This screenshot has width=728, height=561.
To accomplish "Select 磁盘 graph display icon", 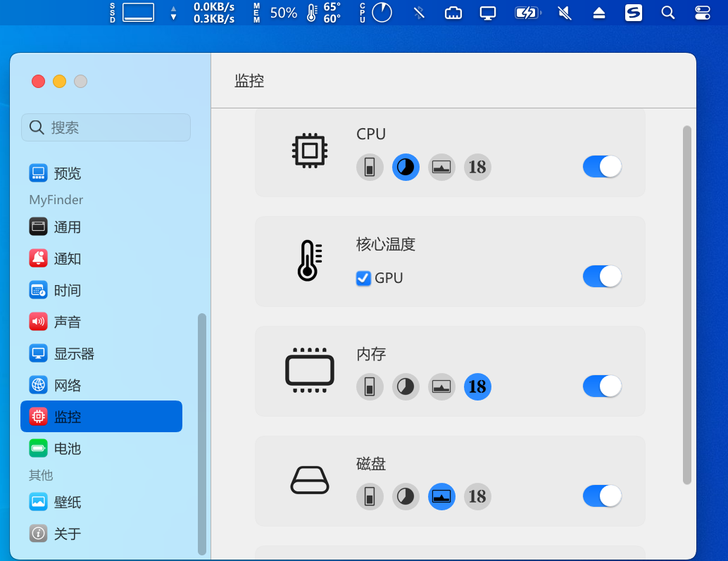I will 441,496.
